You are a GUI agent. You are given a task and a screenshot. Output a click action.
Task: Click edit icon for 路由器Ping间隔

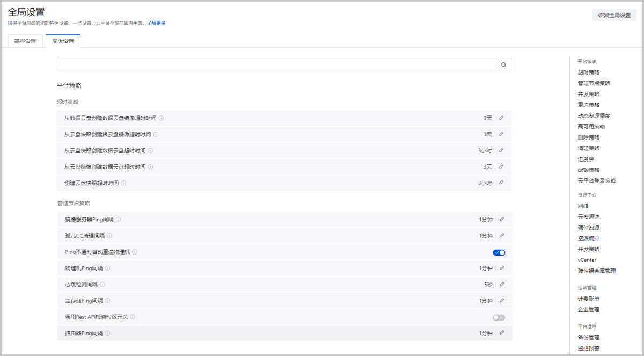[x=502, y=333]
